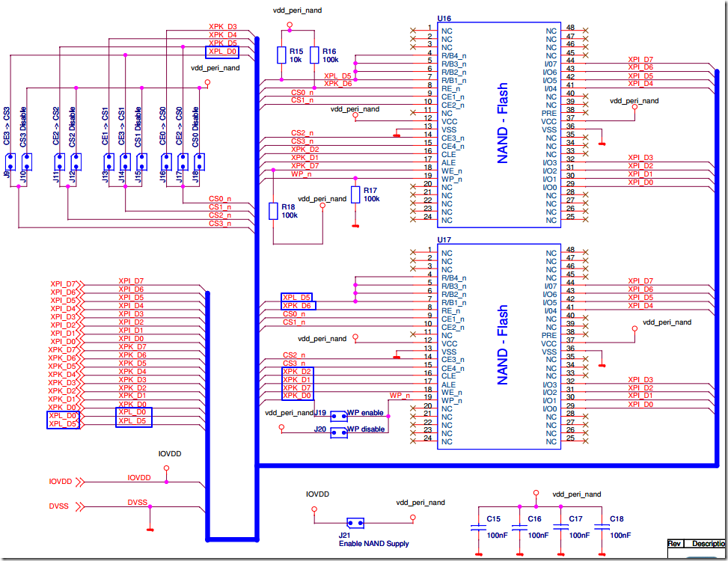Click jumper J12 symbol
Viewport: 728px width, 561px height.
[76, 162]
